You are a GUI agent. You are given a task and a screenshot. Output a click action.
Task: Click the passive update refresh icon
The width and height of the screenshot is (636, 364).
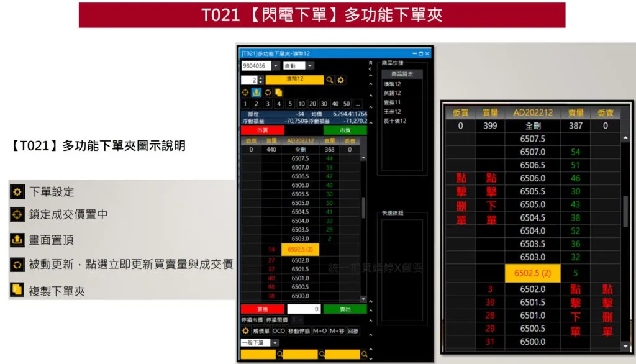[x=268, y=92]
